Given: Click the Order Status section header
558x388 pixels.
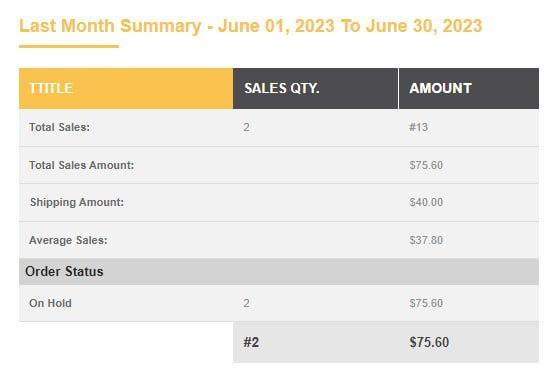Looking at the screenshot, I should 279,272.
